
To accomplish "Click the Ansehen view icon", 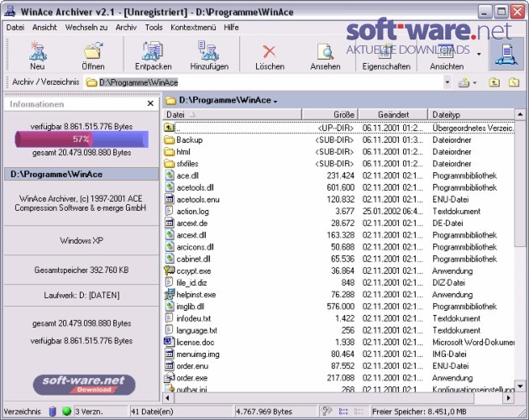I will pyautogui.click(x=325, y=51).
